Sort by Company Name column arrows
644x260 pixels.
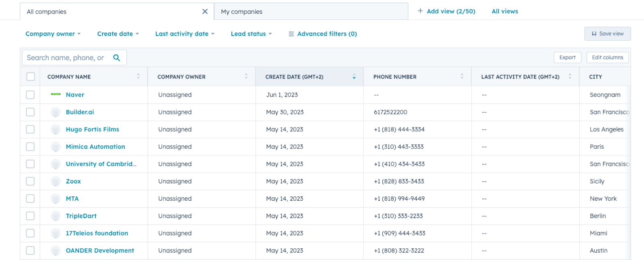(138, 76)
